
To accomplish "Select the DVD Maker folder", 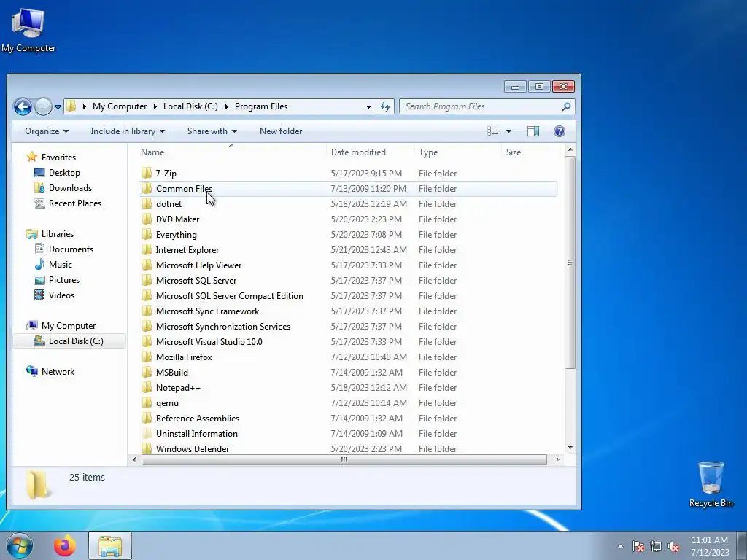I will click(x=177, y=219).
